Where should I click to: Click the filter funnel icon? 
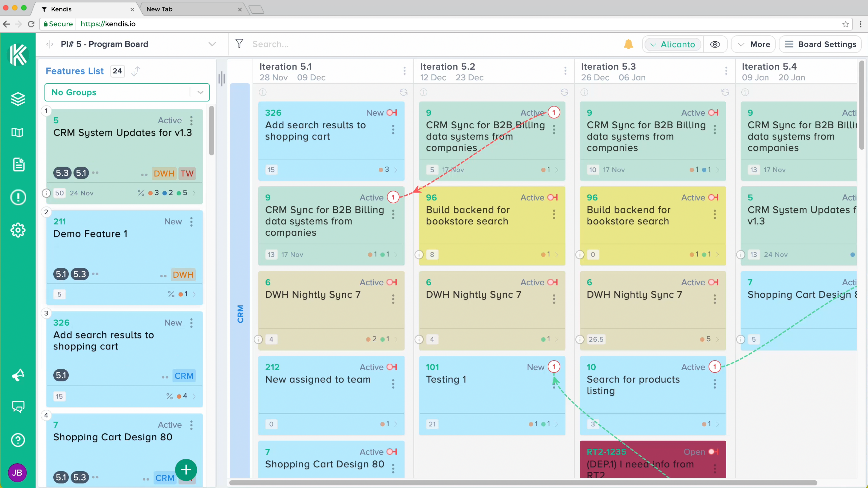click(239, 44)
